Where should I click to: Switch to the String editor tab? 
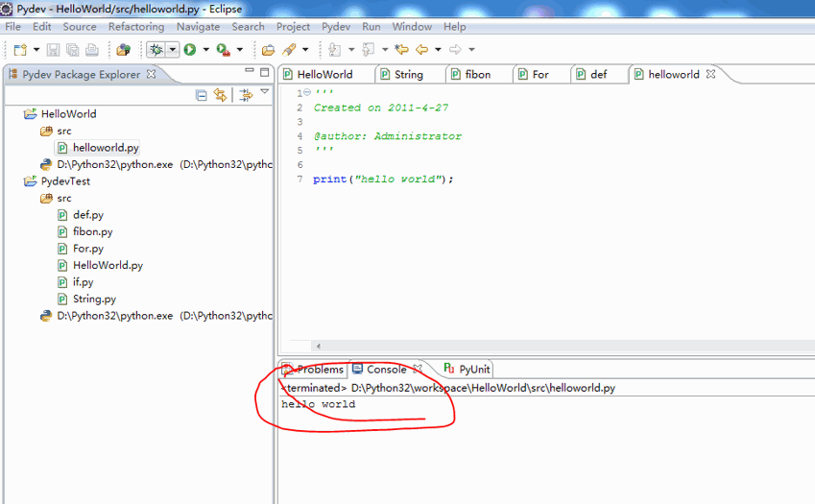(x=409, y=74)
